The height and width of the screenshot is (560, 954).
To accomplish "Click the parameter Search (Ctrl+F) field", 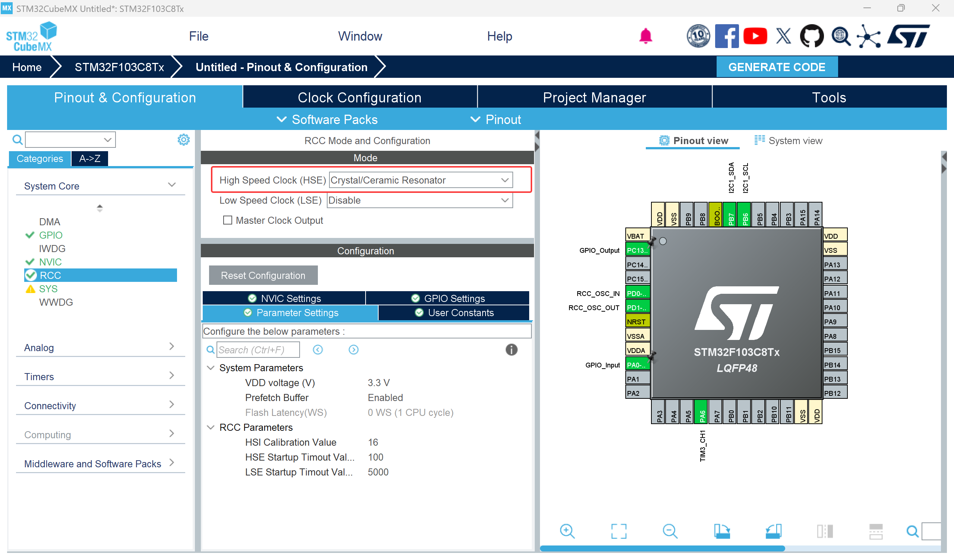I will tap(258, 350).
